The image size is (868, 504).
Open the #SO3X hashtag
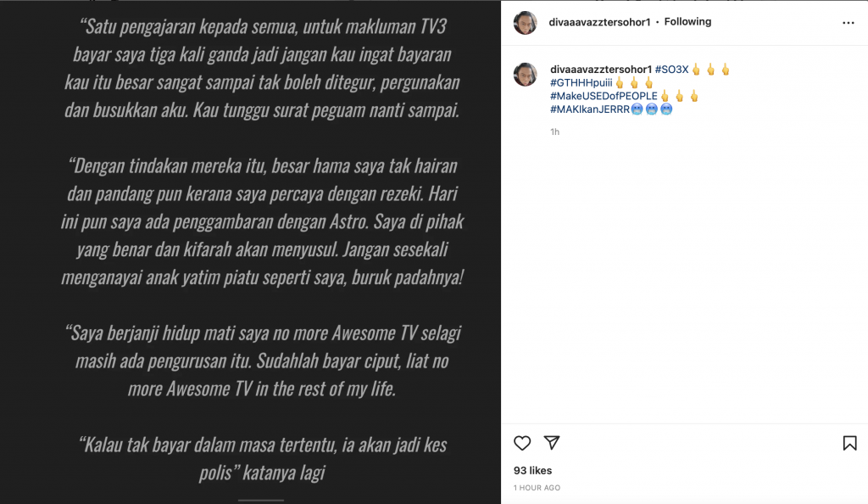671,70
